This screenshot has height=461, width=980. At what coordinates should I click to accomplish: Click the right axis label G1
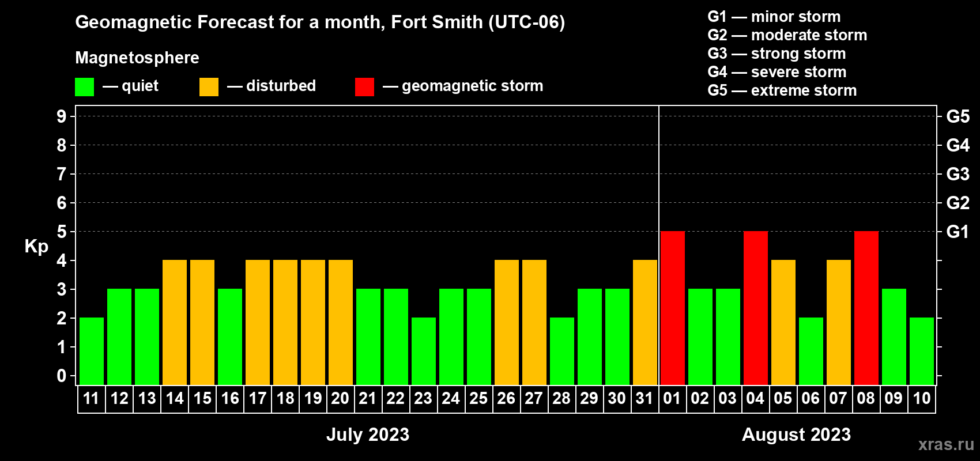click(x=958, y=232)
